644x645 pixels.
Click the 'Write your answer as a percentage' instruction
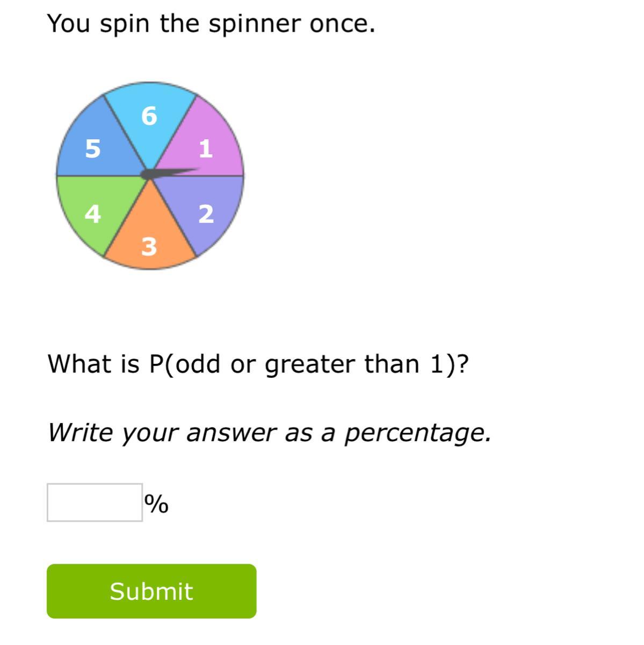click(x=270, y=433)
